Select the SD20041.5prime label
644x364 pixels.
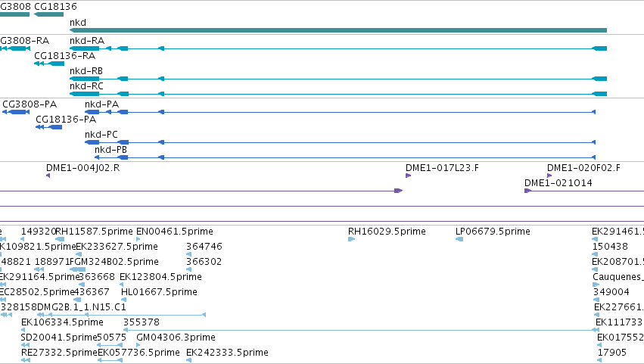[x=59, y=338]
